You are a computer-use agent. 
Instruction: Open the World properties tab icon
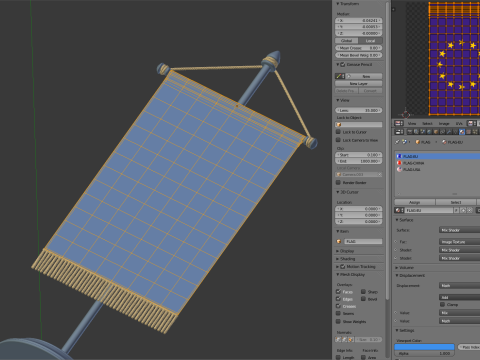pyautogui.click(x=429, y=132)
